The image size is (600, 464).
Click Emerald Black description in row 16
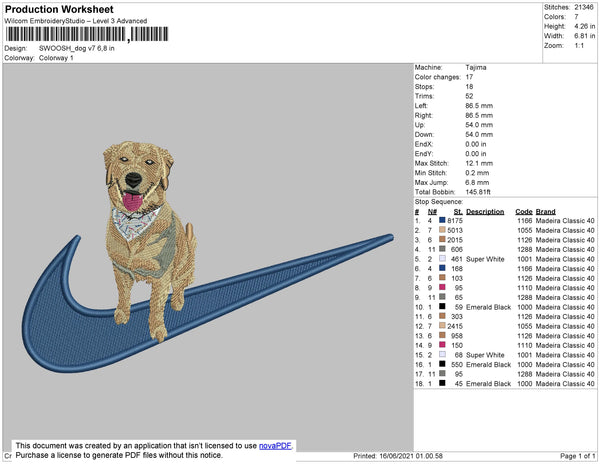point(489,364)
